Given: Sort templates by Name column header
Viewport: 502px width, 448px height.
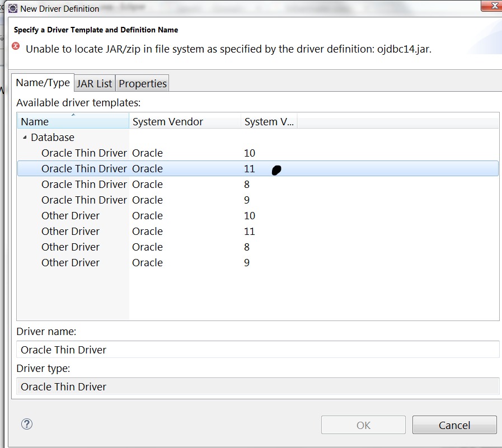Looking at the screenshot, I should pyautogui.click(x=73, y=121).
